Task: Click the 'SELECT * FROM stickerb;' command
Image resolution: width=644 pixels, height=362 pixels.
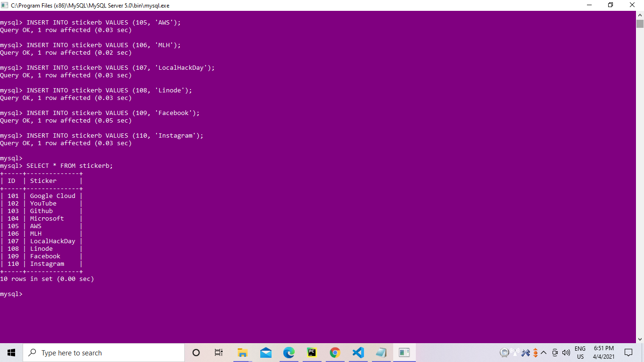Action: click(70, 165)
